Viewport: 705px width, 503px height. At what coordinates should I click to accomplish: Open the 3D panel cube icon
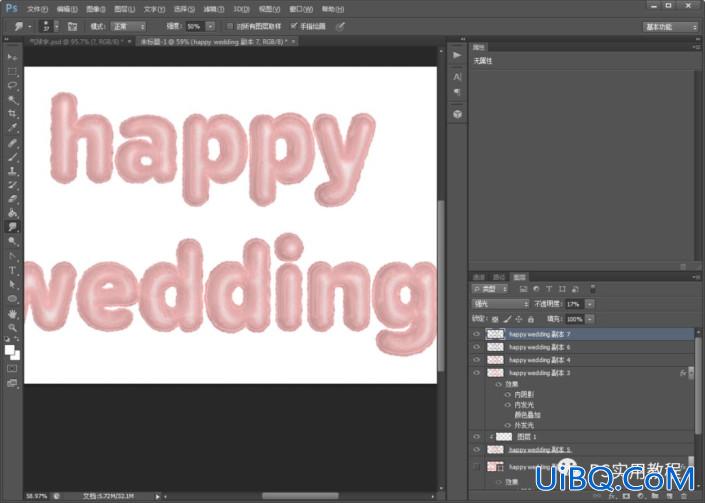(457, 114)
